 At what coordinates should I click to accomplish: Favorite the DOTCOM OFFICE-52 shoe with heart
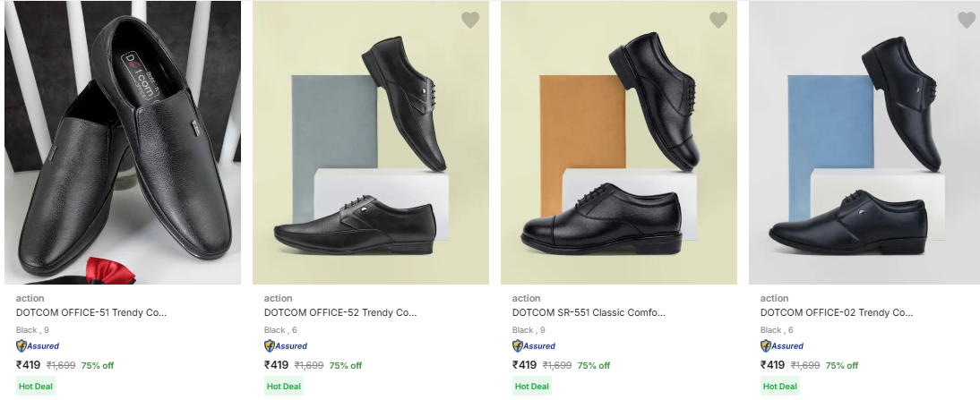click(470, 20)
